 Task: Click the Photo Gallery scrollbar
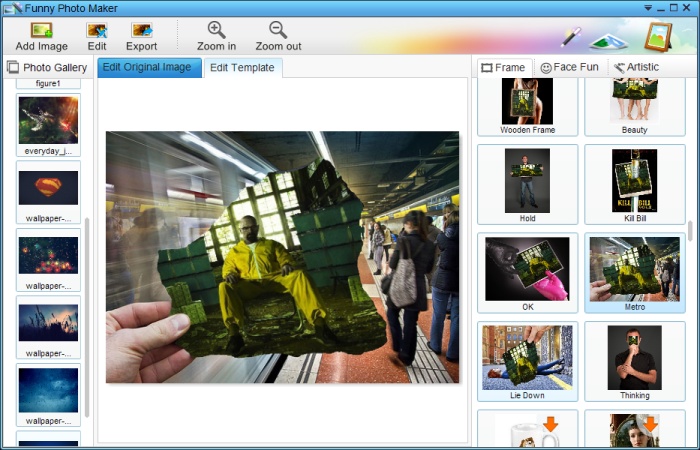[87, 317]
